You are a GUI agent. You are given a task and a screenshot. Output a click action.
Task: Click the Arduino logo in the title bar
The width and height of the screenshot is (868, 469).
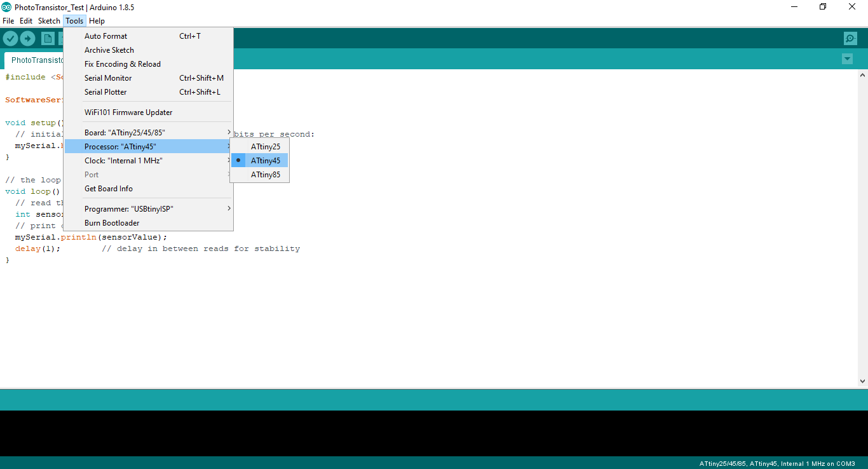click(6, 7)
